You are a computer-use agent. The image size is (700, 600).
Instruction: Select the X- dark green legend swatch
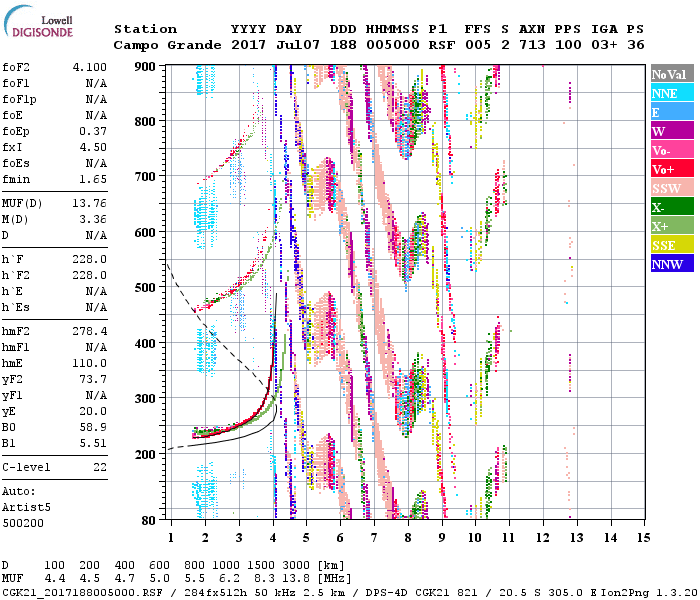[671, 207]
